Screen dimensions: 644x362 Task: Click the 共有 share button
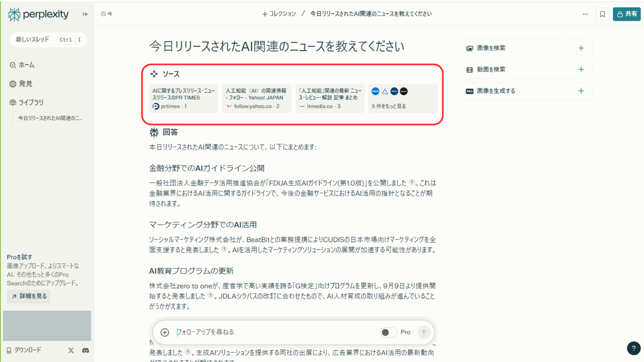point(627,14)
